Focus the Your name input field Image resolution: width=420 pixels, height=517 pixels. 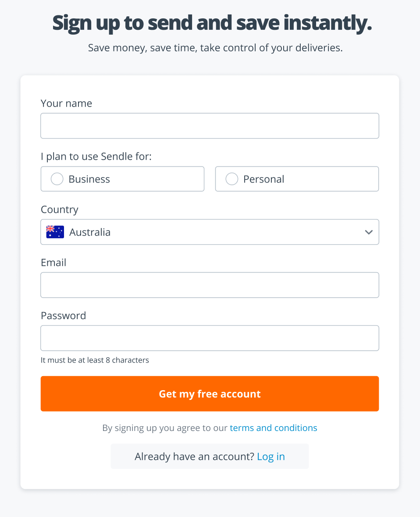[x=210, y=126]
